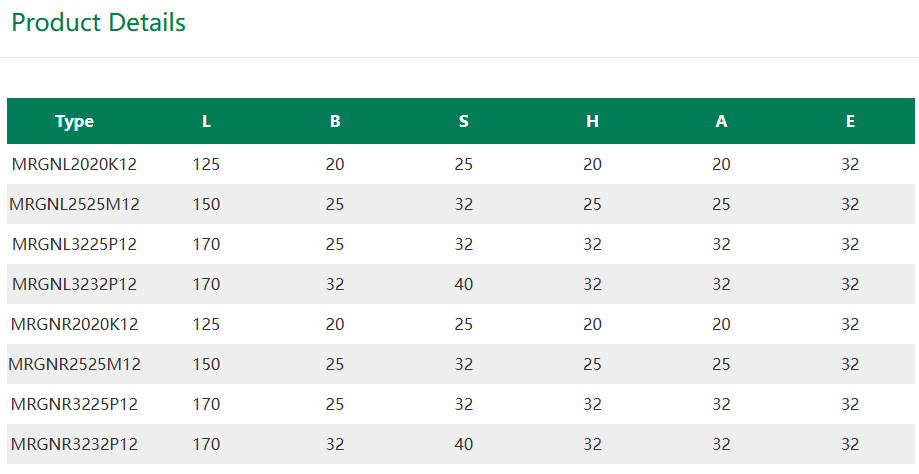Click the E column header
Image resolution: width=919 pixels, height=474 pixels.
(850, 121)
